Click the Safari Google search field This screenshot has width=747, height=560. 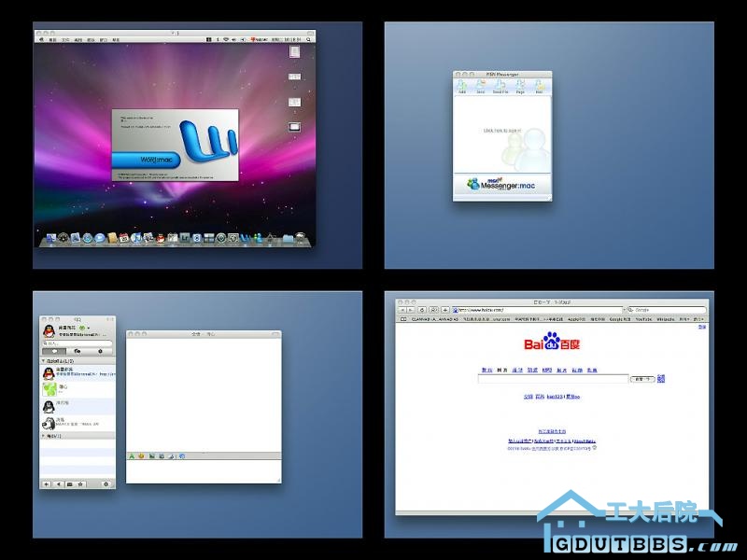pyautogui.click(x=666, y=309)
